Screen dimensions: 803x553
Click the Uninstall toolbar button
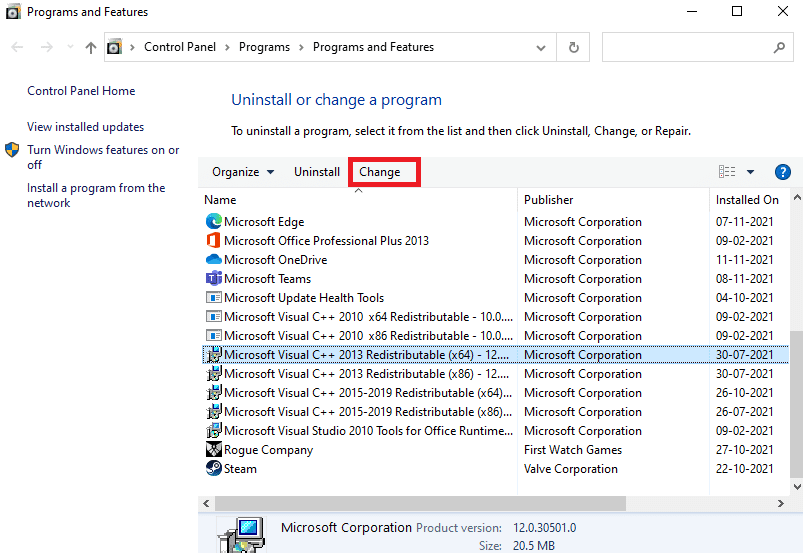[x=316, y=172]
